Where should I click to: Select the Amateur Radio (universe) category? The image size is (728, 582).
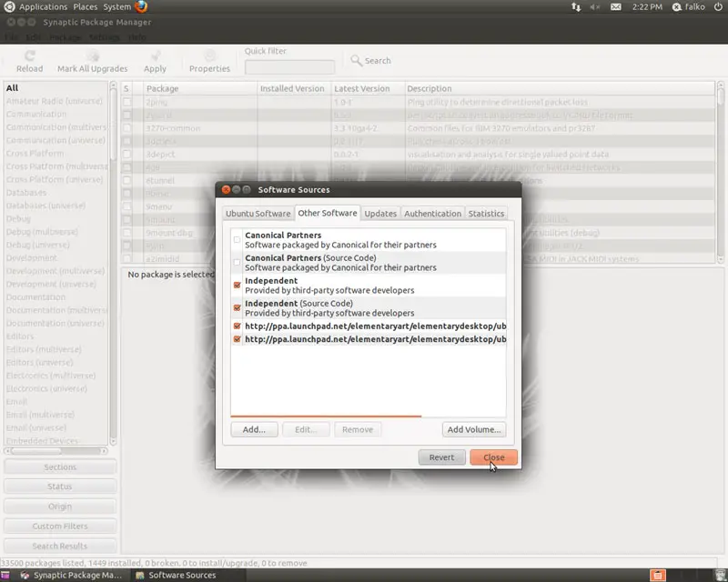click(56, 101)
